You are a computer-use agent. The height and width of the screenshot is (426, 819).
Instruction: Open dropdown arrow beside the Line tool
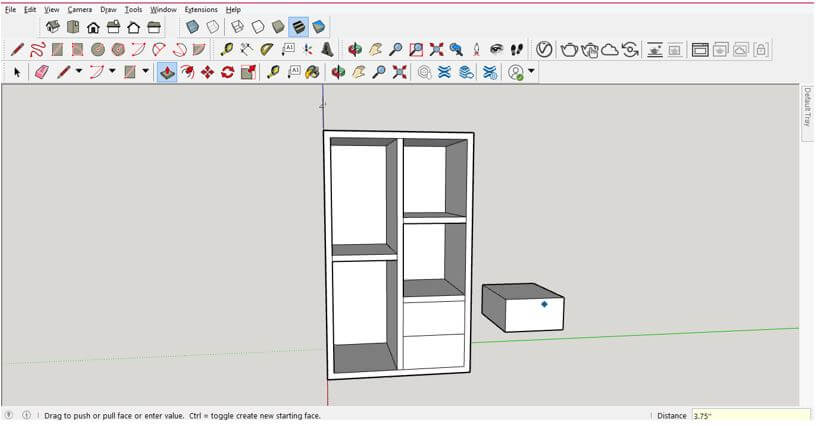[x=79, y=71]
